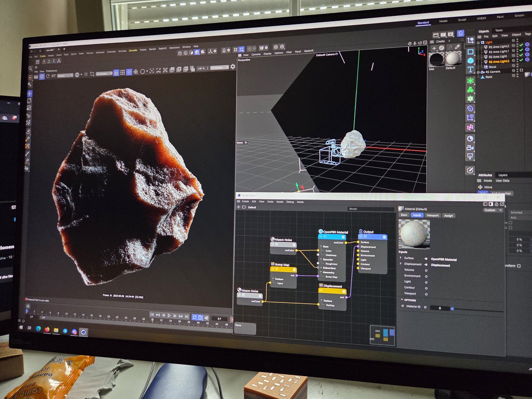Toggle enable checkmark for RS Area Light.1
The image size is (532, 399).
(x=521, y=50)
